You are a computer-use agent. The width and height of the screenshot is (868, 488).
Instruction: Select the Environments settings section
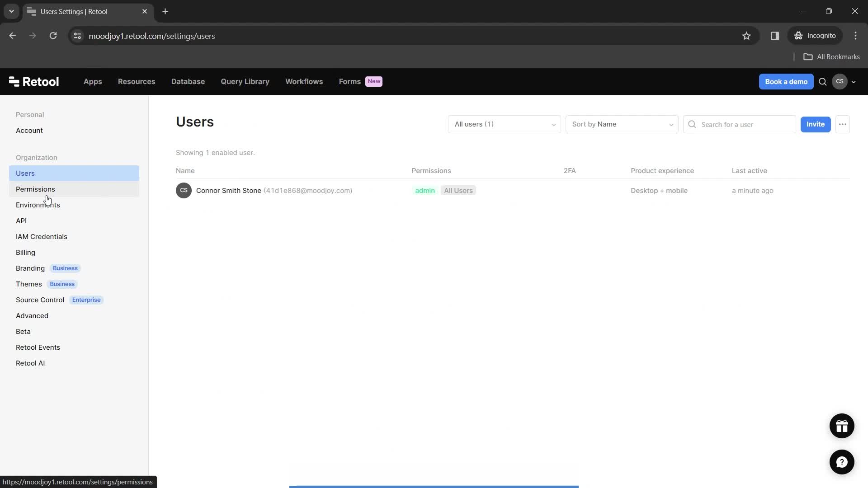coord(38,205)
